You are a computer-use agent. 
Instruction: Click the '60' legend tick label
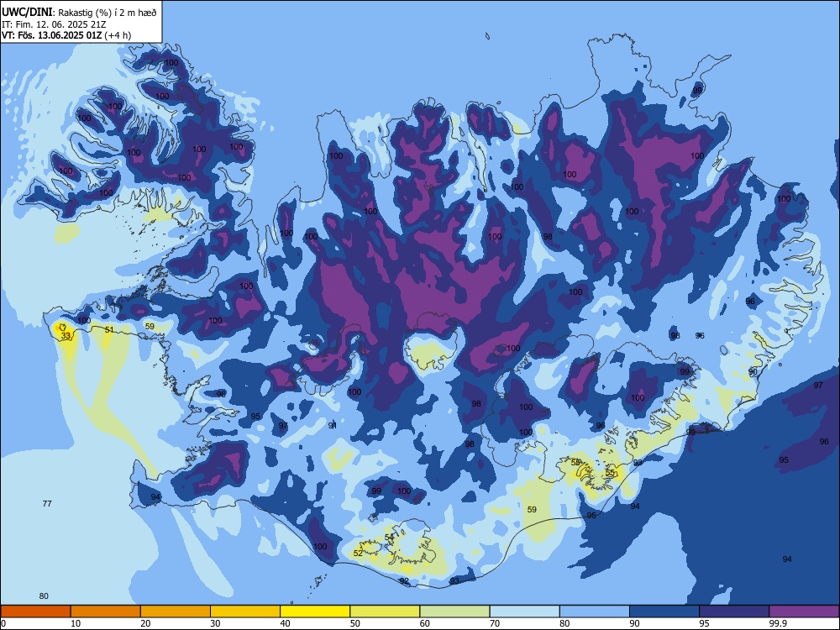tap(425, 623)
